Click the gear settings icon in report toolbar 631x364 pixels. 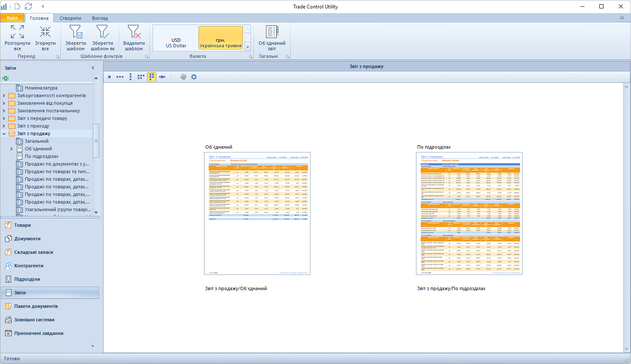[194, 77]
